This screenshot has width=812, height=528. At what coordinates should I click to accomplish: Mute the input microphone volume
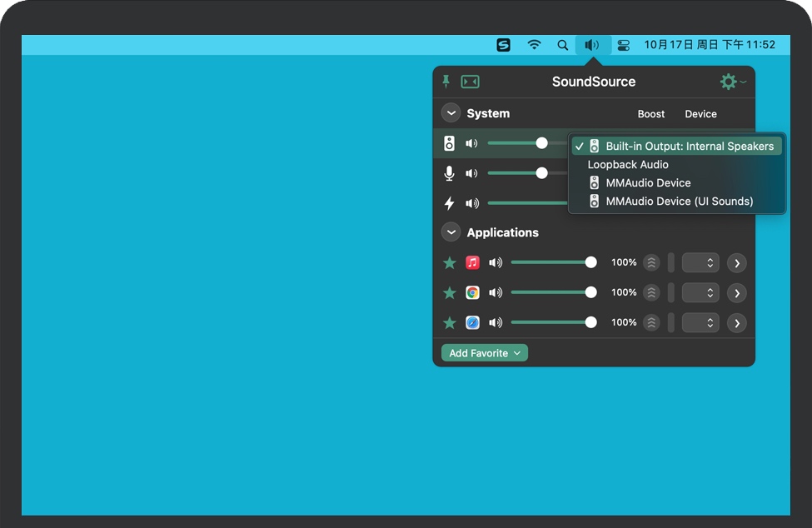[471, 173]
